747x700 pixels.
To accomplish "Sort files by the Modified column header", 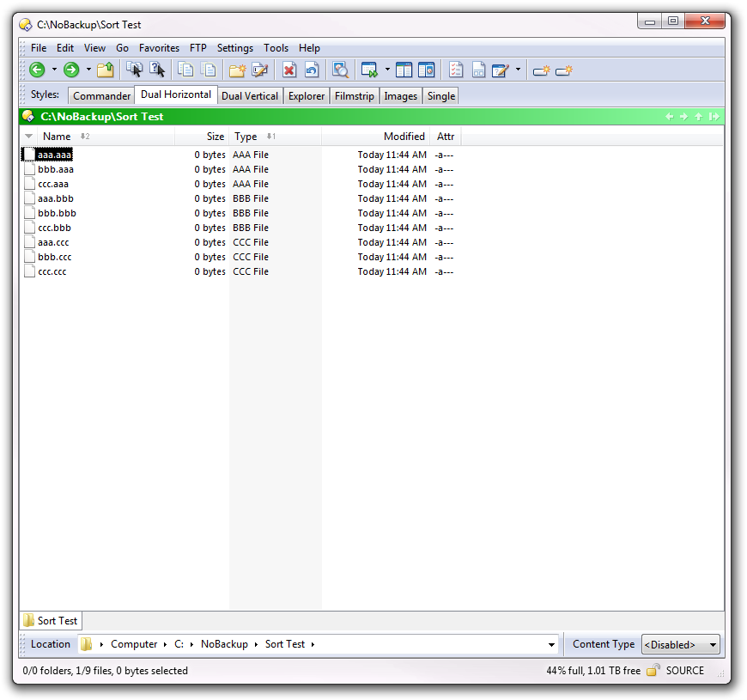I will (404, 137).
